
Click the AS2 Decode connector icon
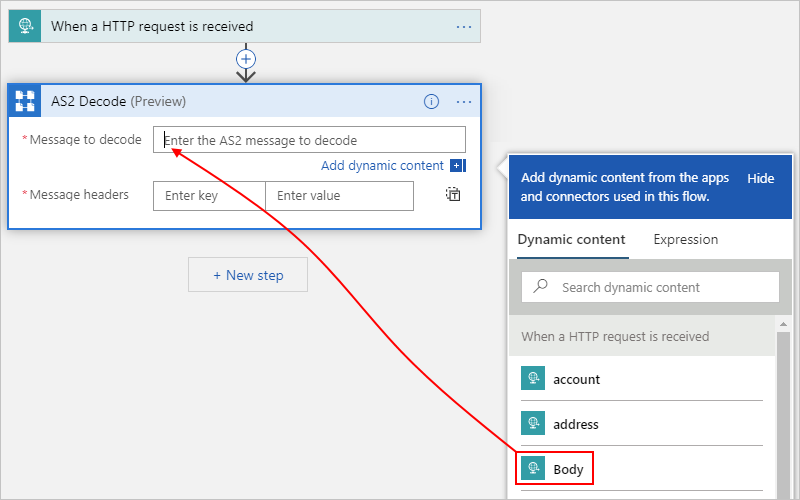25,101
